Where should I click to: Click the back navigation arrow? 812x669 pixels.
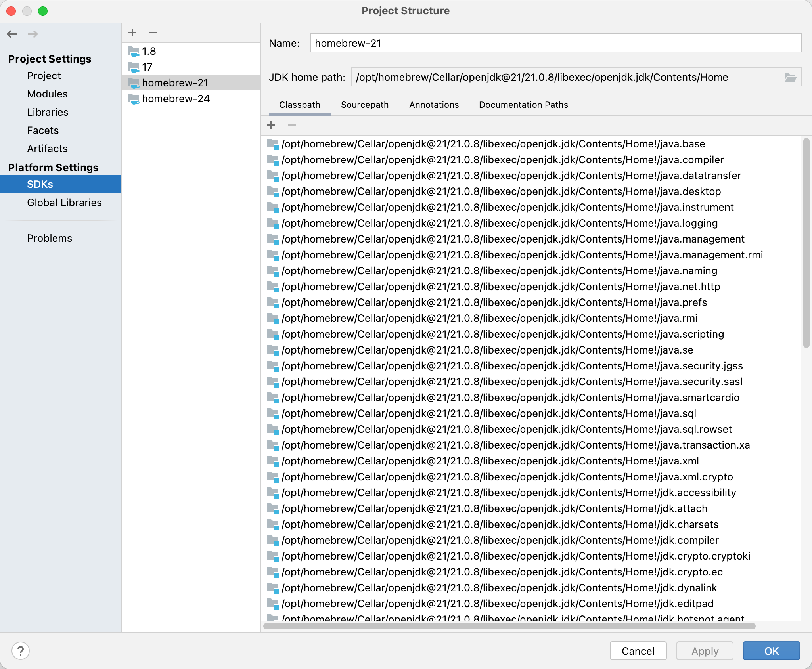[12, 34]
